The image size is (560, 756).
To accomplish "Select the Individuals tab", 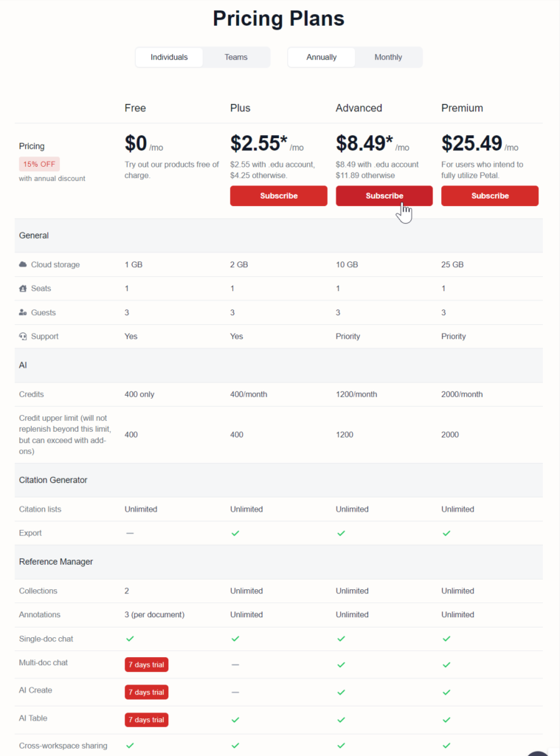I will coord(169,58).
